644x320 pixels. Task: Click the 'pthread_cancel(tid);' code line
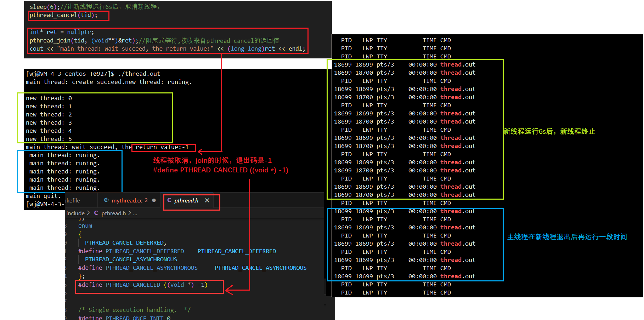[63, 15]
